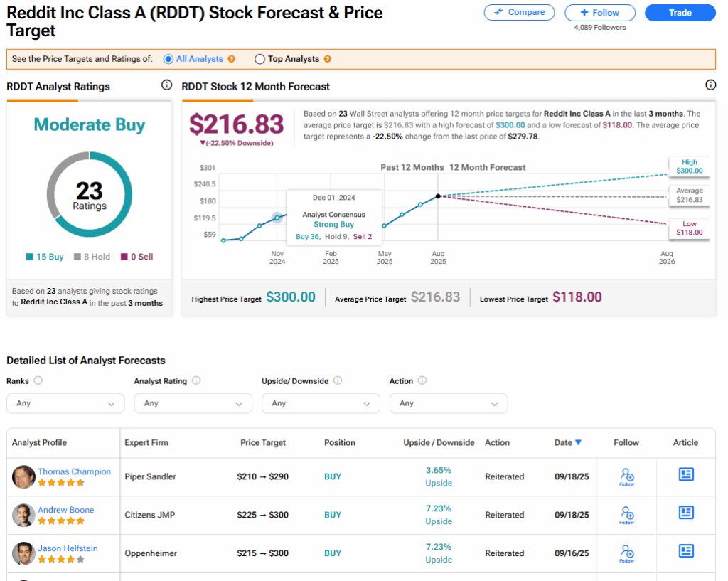Click the teal Buy legend swatch
Viewport: 728px width, 581px height.
click(29, 257)
